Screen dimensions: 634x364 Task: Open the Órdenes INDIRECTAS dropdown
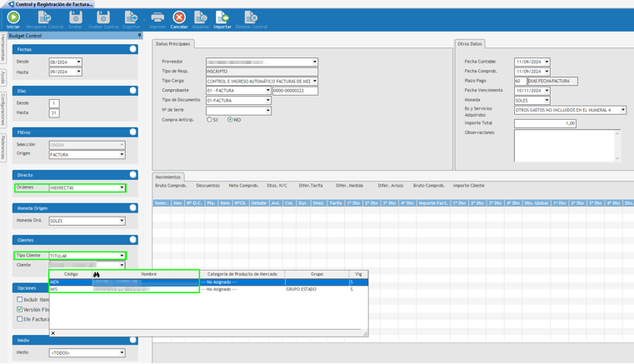pyautogui.click(x=122, y=187)
